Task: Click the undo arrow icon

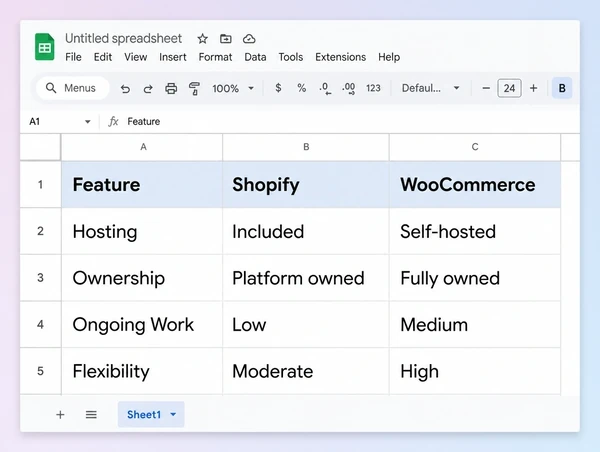Action: [x=125, y=89]
